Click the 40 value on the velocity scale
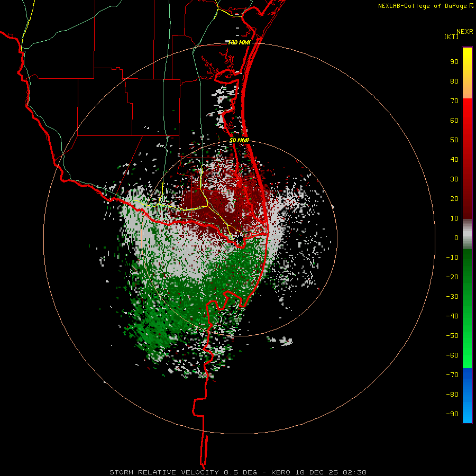 point(454,159)
